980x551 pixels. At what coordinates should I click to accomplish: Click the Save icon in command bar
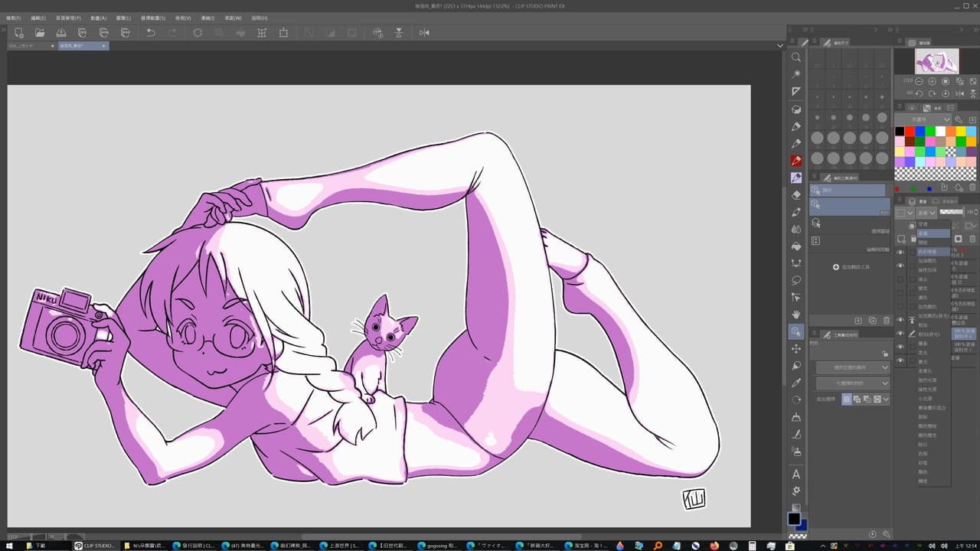pyautogui.click(x=61, y=33)
